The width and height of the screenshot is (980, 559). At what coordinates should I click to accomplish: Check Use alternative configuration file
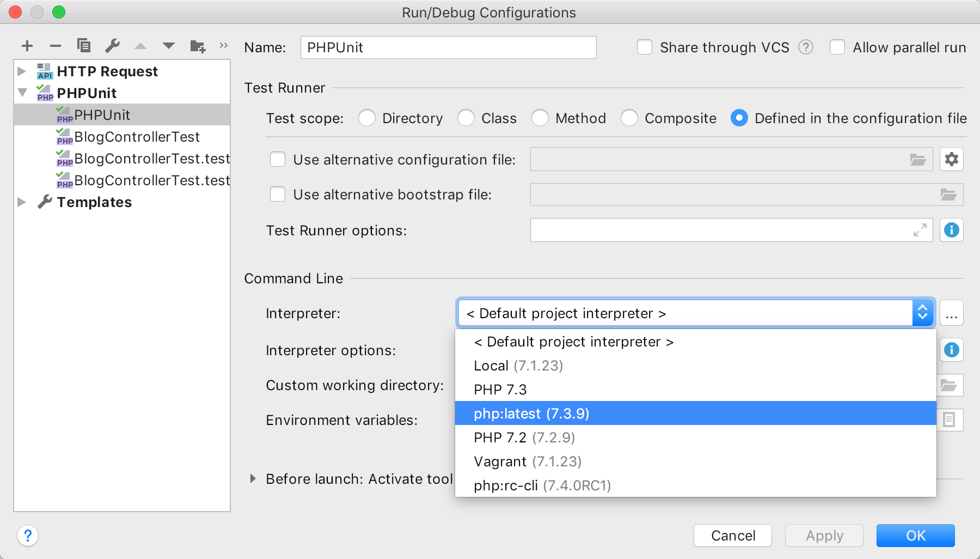click(278, 160)
